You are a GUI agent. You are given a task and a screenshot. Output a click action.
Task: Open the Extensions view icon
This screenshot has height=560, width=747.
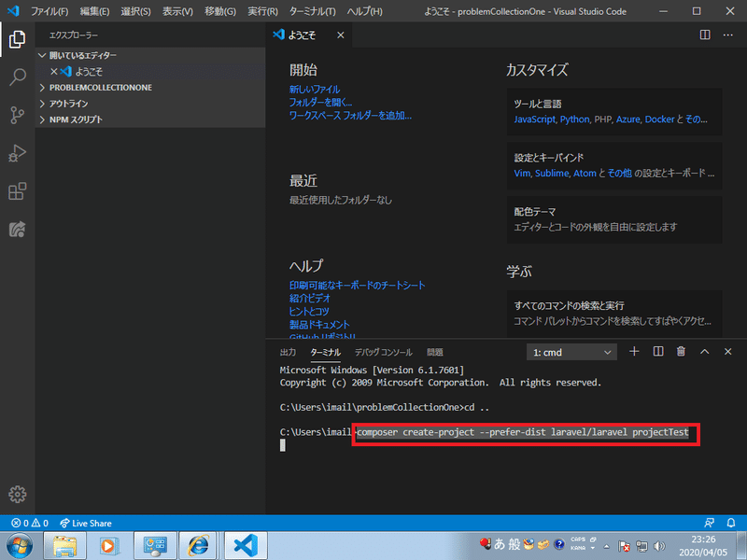[17, 191]
